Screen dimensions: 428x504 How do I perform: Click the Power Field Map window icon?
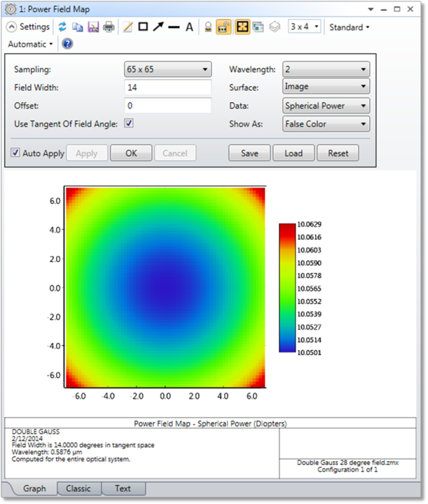[x=11, y=9]
